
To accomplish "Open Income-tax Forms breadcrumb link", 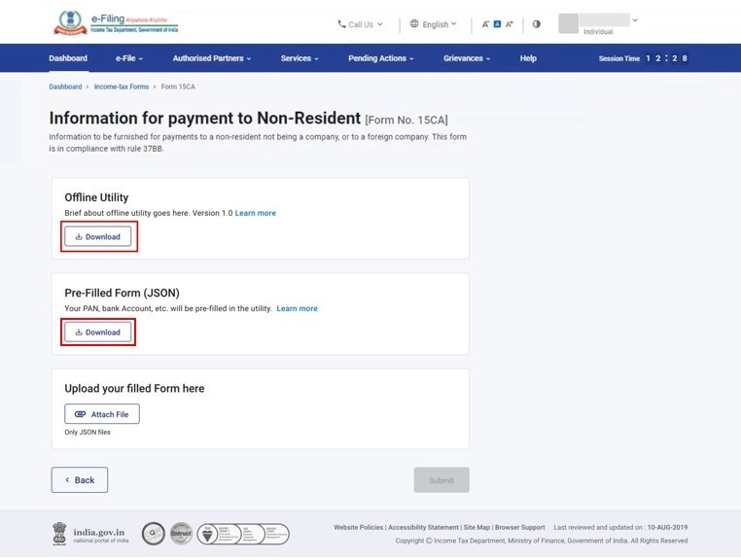I will pos(122,87).
